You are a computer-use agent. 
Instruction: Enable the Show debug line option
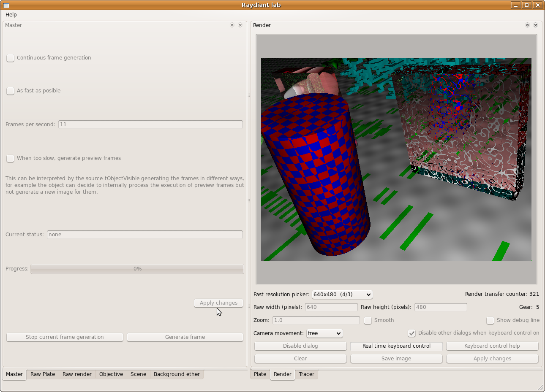click(x=490, y=321)
